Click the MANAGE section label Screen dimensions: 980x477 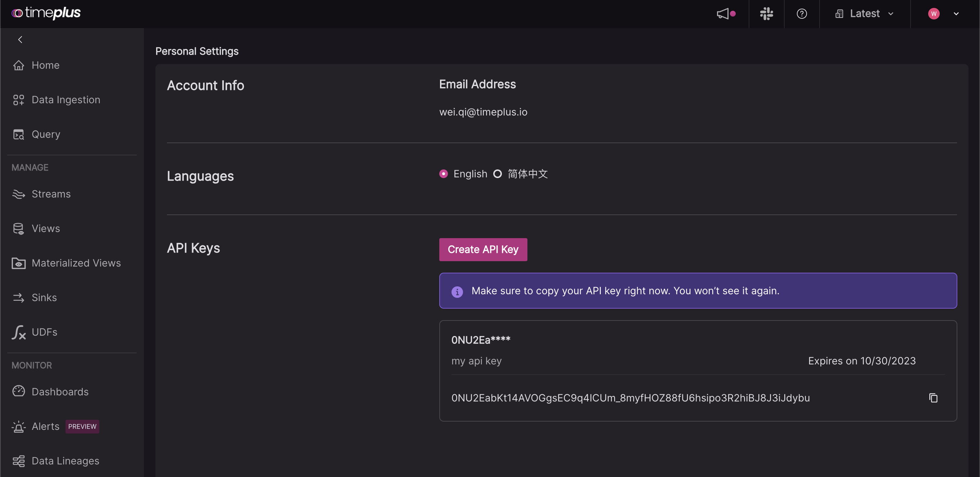pos(30,168)
